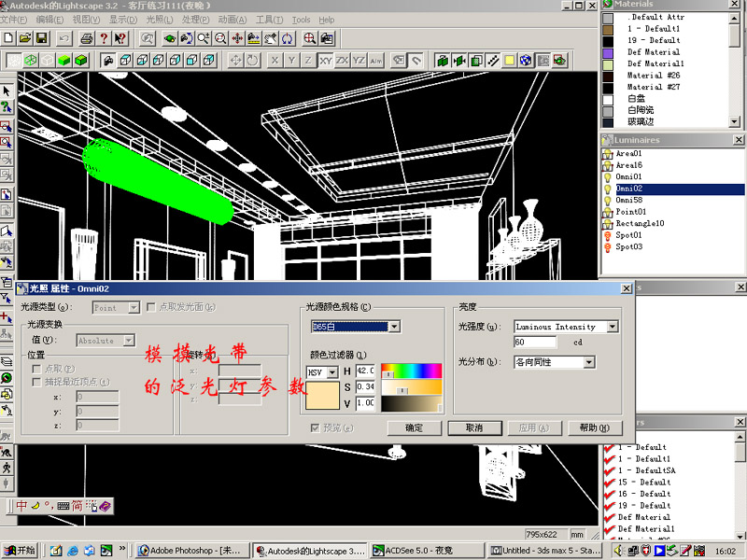This screenshot has height=560, width=747.
Task: Print using the printer toolbar icon
Action: point(86,38)
